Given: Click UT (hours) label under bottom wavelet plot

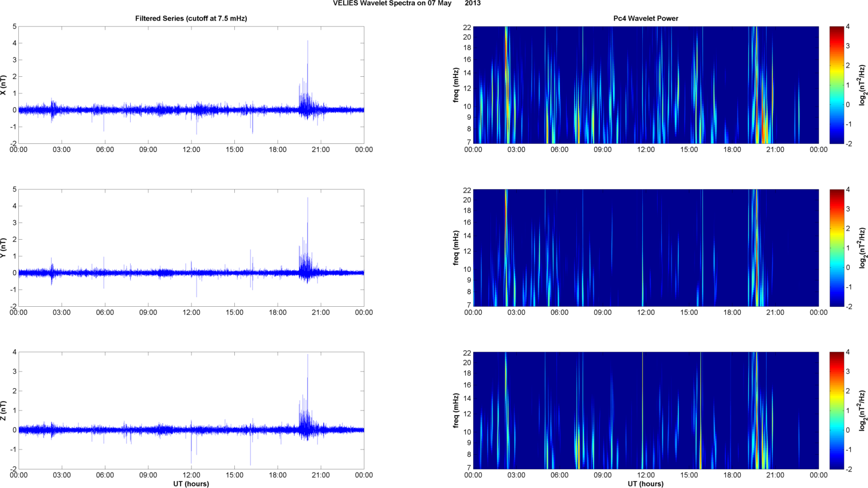Looking at the screenshot, I should tap(646, 483).
